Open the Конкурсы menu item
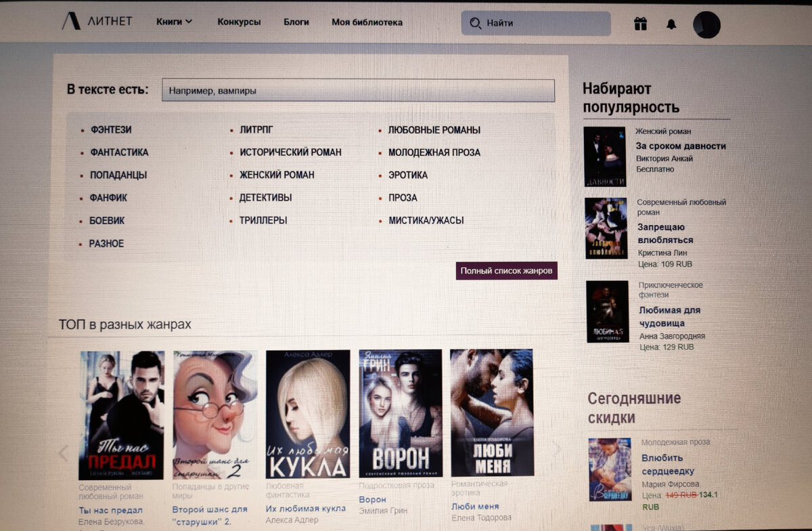 [x=239, y=22]
